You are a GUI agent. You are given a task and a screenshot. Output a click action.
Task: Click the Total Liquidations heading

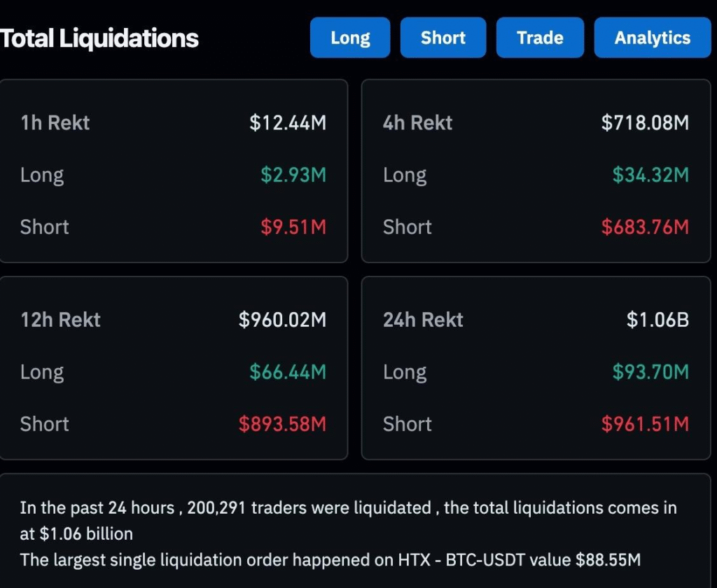99,38
